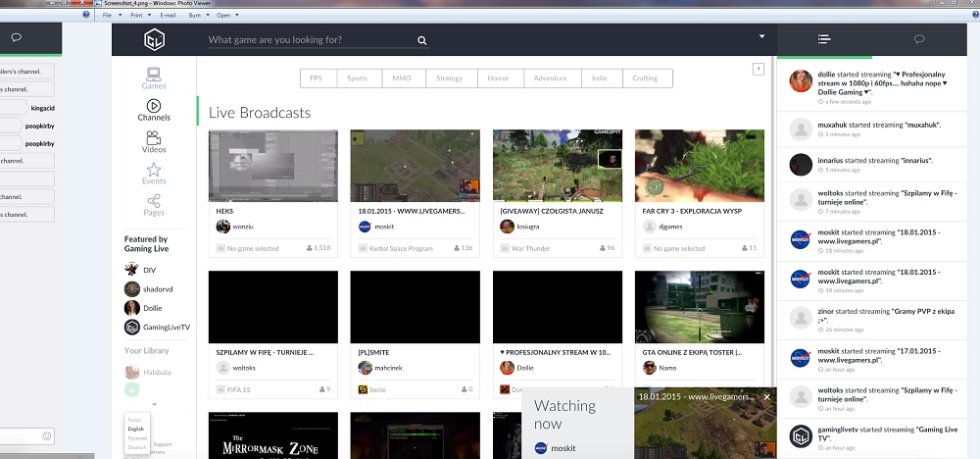Click green plus add library button
The width and height of the screenshot is (980, 459).
[x=131, y=390]
